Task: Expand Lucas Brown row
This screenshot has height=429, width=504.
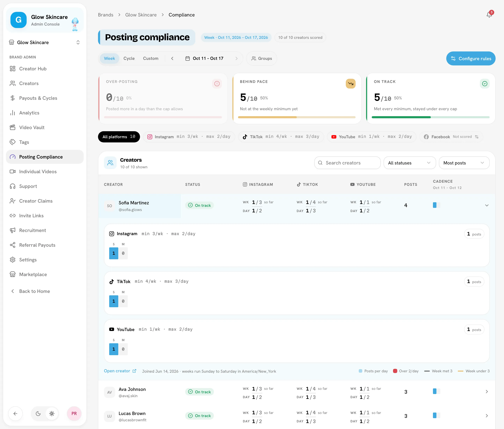Action: tap(487, 416)
